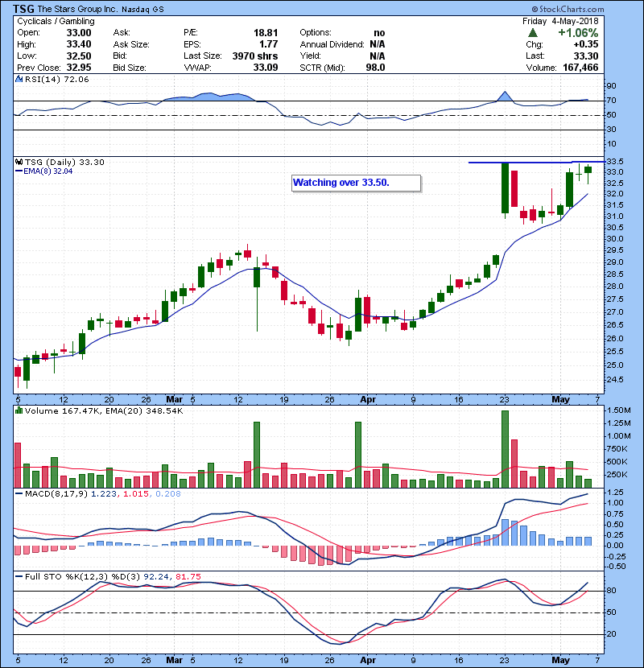Click the volume bars icon beside Volume label

[x=19, y=410]
